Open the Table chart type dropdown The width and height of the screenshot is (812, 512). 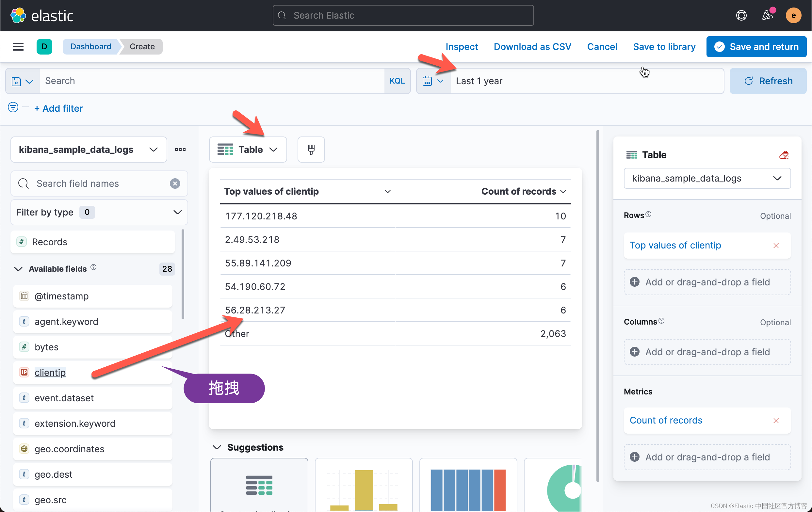click(x=248, y=150)
